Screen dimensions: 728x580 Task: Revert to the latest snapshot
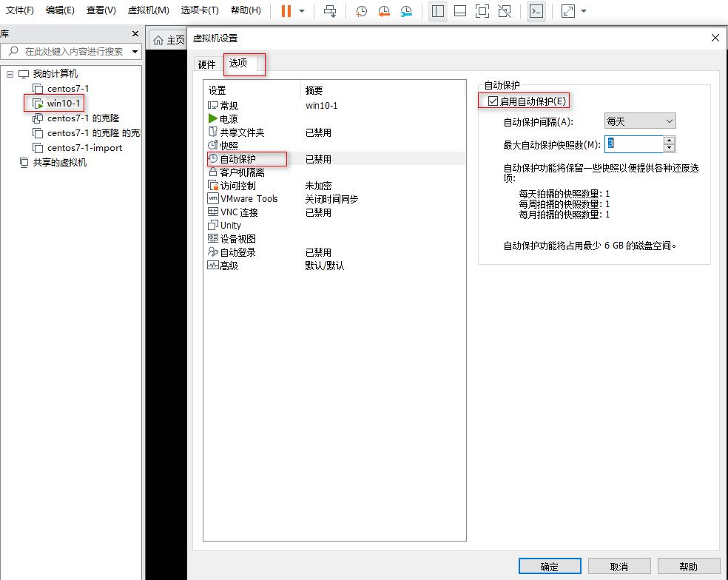(385, 10)
